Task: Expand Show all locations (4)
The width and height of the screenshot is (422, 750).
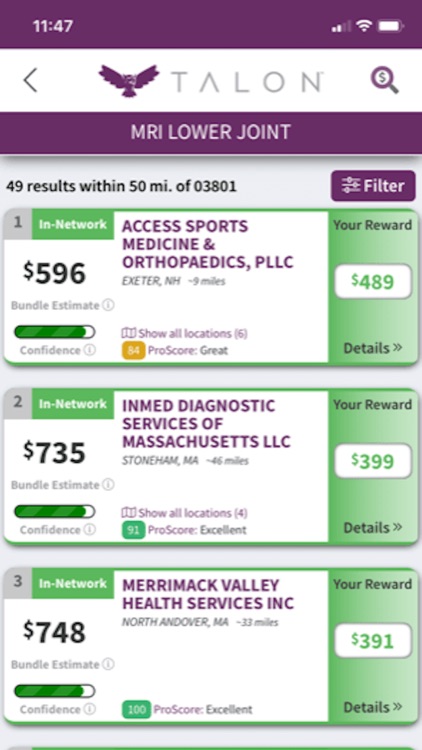Action: point(185,513)
